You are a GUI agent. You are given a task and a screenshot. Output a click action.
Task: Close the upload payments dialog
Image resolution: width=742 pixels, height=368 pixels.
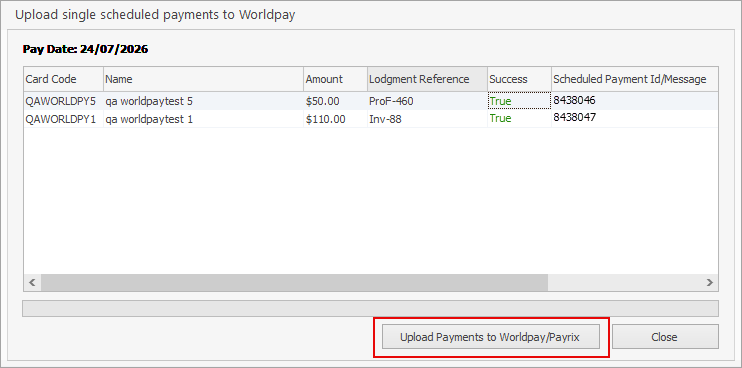coord(665,337)
